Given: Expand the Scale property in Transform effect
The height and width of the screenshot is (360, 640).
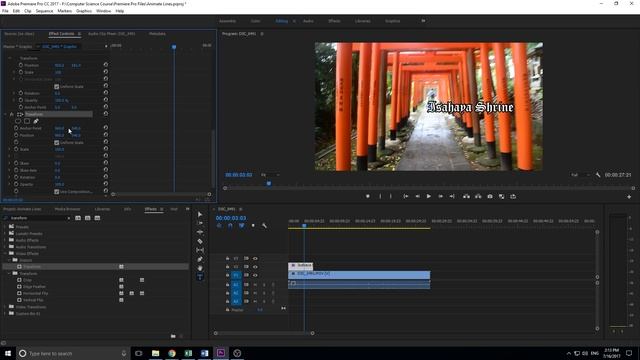Looking at the screenshot, I should 10,149.
